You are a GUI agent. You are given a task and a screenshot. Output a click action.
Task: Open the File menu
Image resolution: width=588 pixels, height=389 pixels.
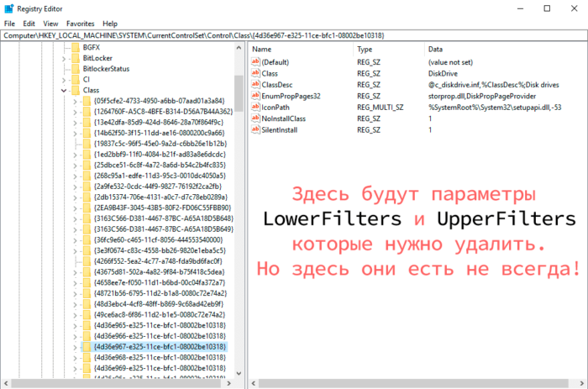[9, 24]
